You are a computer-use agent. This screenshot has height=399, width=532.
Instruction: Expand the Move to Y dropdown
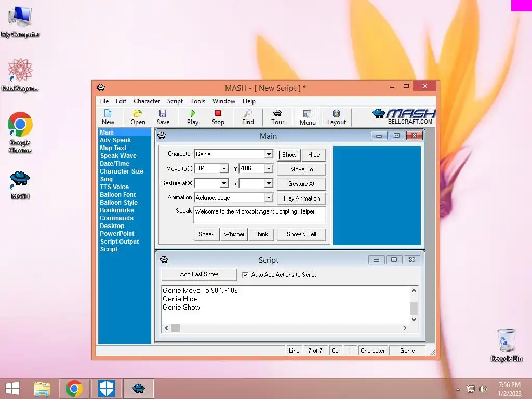tap(269, 169)
